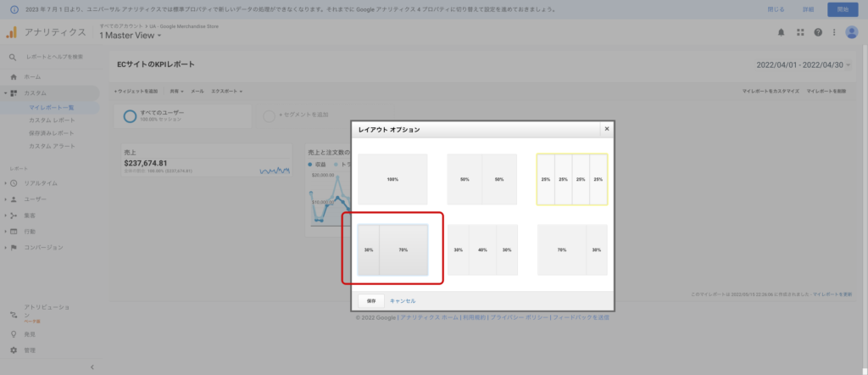Open the Master View property dropdown
The height and width of the screenshot is (375, 868).
(x=131, y=36)
